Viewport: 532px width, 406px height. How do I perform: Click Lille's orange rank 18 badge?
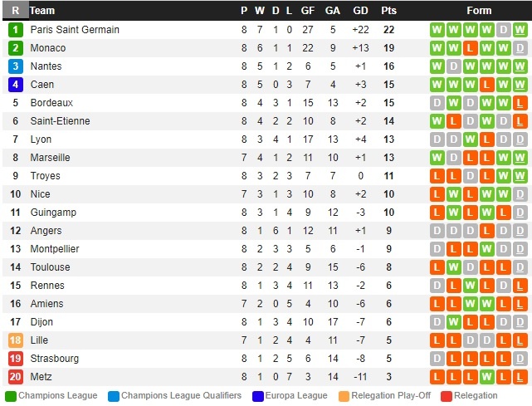[15, 340]
